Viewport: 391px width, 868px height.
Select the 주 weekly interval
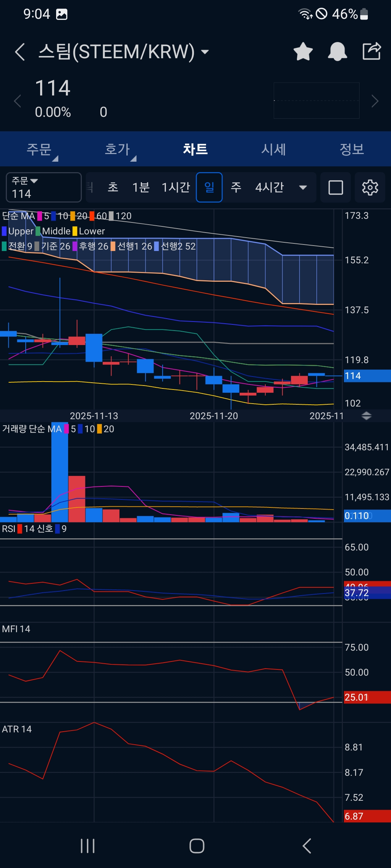click(236, 187)
